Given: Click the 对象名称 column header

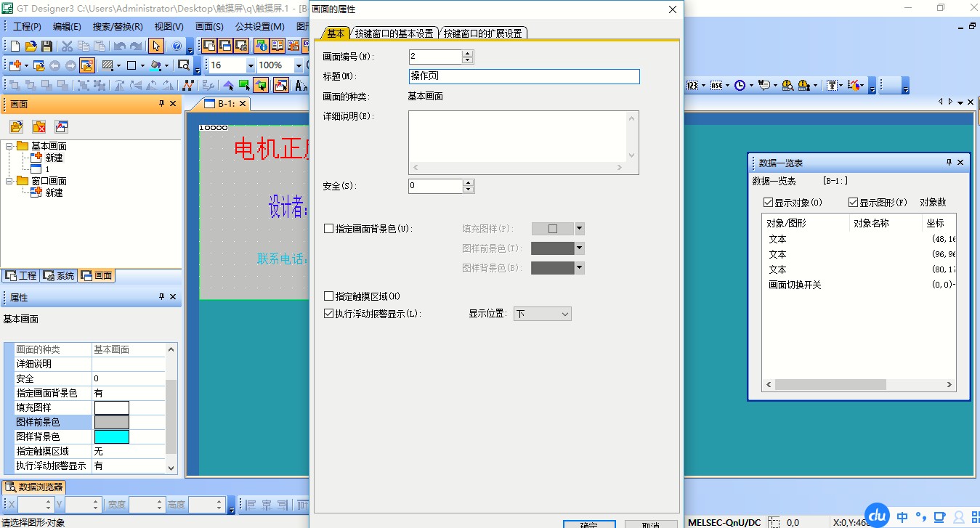Looking at the screenshot, I should coord(885,223).
